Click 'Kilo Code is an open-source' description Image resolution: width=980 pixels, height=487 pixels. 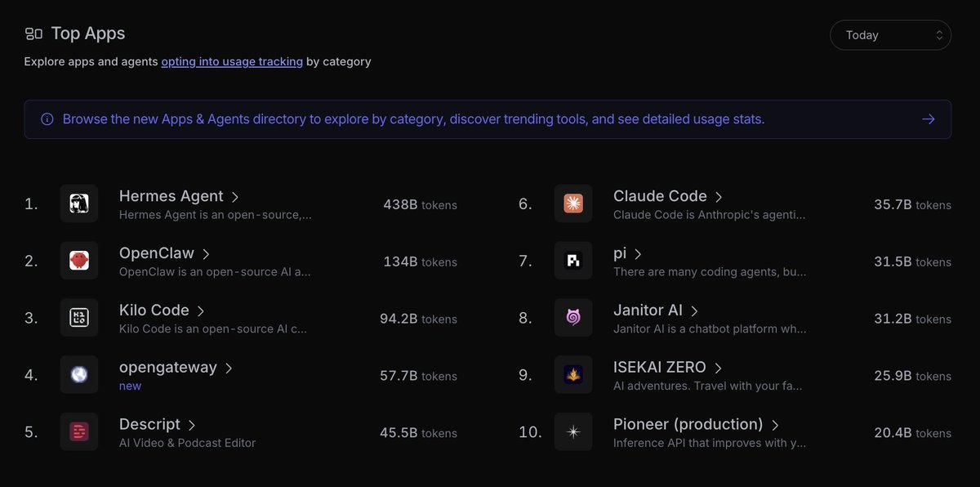pos(213,329)
